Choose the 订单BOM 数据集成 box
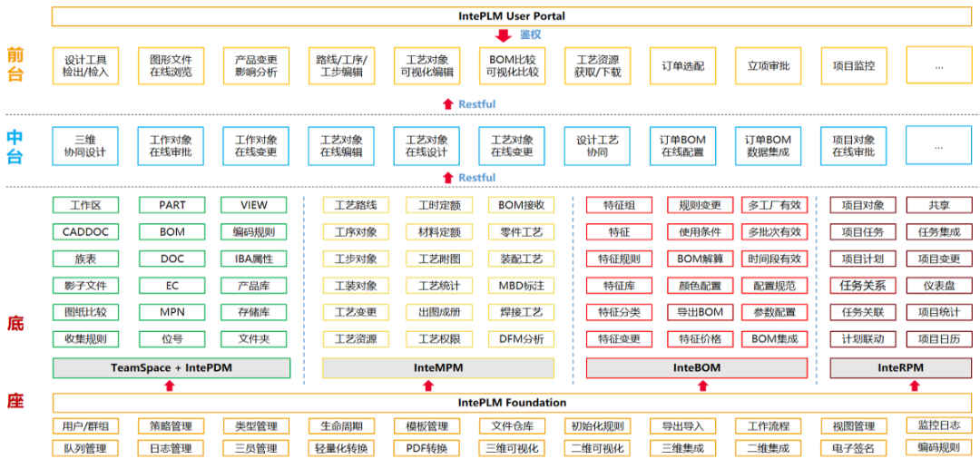The height and width of the screenshot is (459, 980). [x=769, y=146]
